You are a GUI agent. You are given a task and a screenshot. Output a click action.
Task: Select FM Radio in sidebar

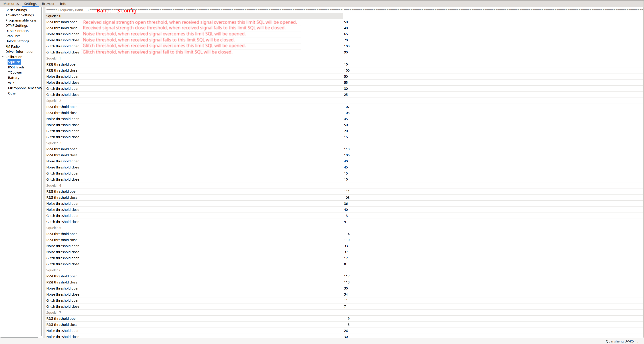coord(12,46)
